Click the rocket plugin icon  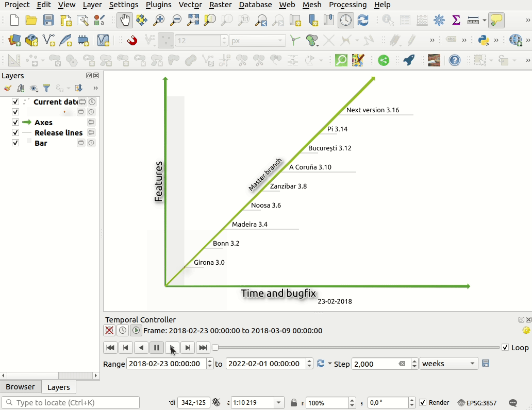pyautogui.click(x=409, y=60)
